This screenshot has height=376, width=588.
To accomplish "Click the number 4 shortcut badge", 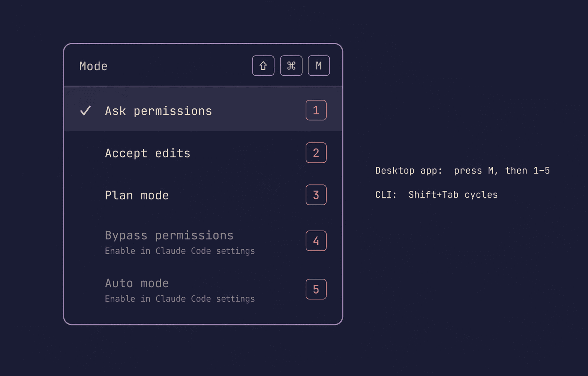I will (316, 241).
